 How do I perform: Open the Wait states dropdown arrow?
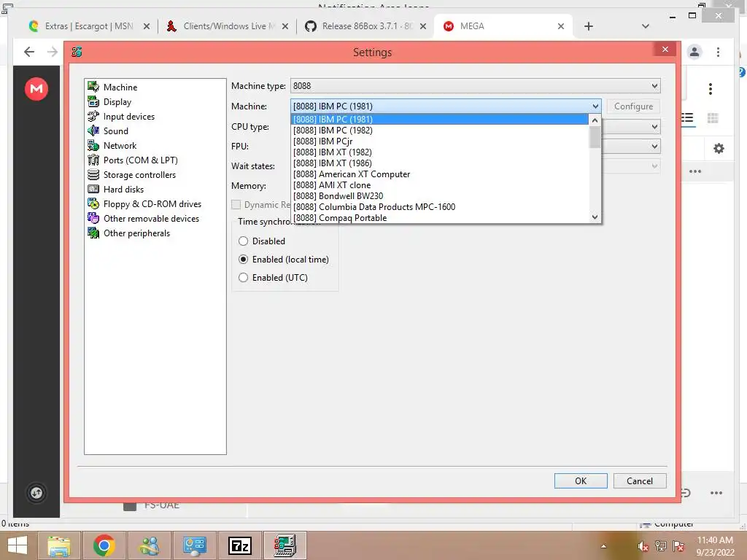[654, 166]
